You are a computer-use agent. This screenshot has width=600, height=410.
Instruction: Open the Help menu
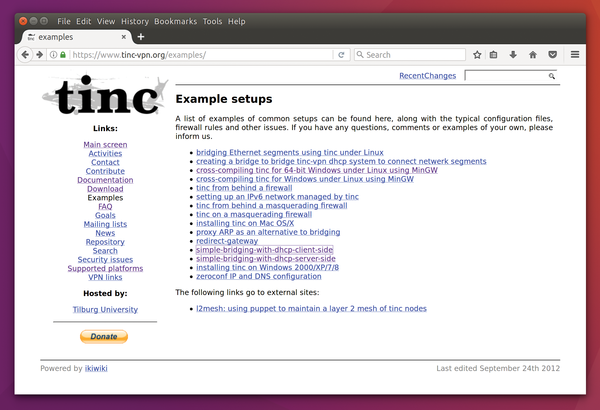coord(236,21)
